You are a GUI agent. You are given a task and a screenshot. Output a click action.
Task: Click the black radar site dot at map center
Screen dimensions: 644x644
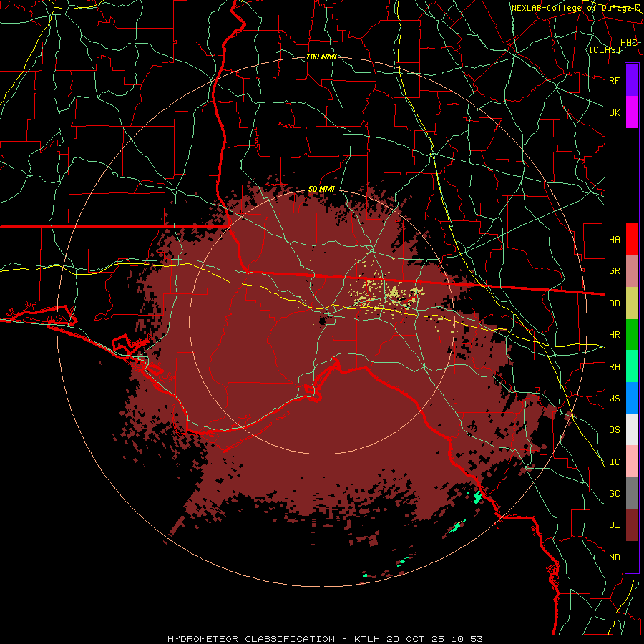[x=323, y=321]
